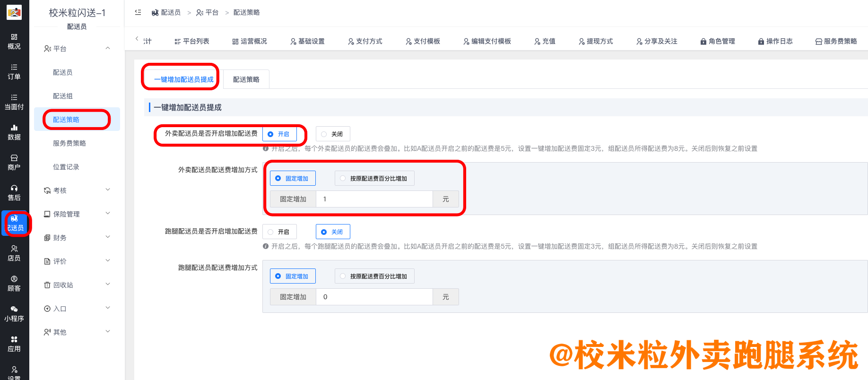The height and width of the screenshot is (380, 868).
Task: Open 平台列表 top tab
Action: [x=192, y=41]
